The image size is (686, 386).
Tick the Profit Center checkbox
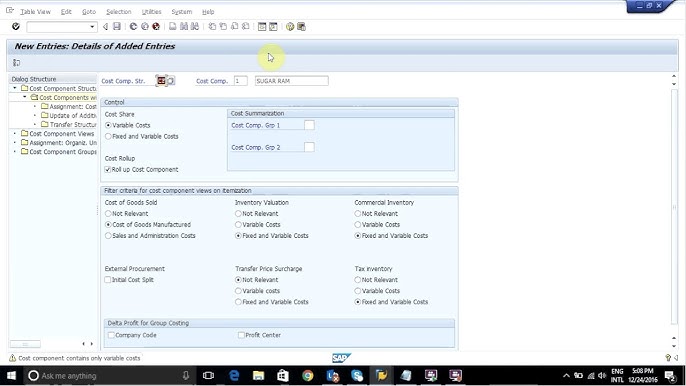pyautogui.click(x=241, y=335)
